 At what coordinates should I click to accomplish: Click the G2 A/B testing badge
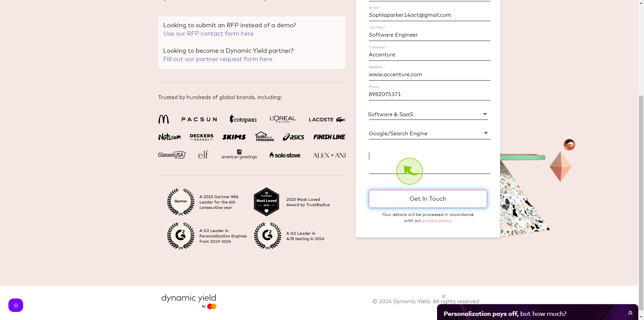(267, 236)
